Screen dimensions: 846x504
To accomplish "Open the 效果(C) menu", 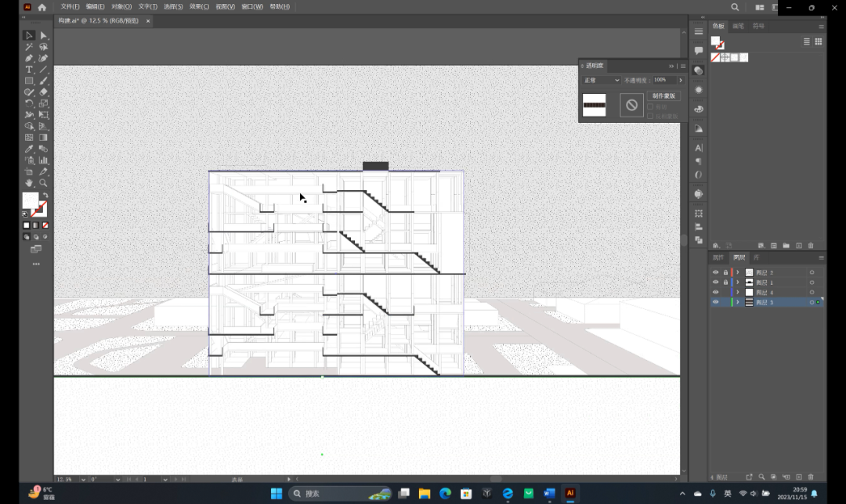I will coord(199,6).
